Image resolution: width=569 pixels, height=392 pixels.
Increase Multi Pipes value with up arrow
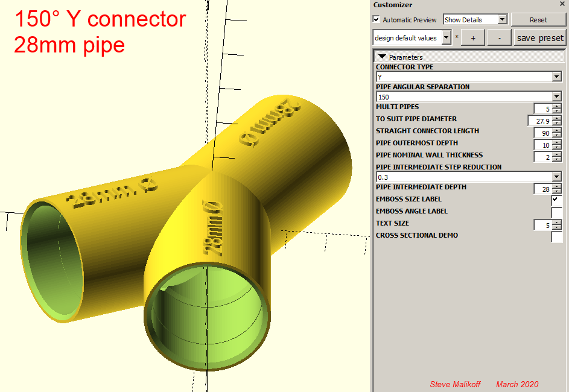click(x=557, y=106)
